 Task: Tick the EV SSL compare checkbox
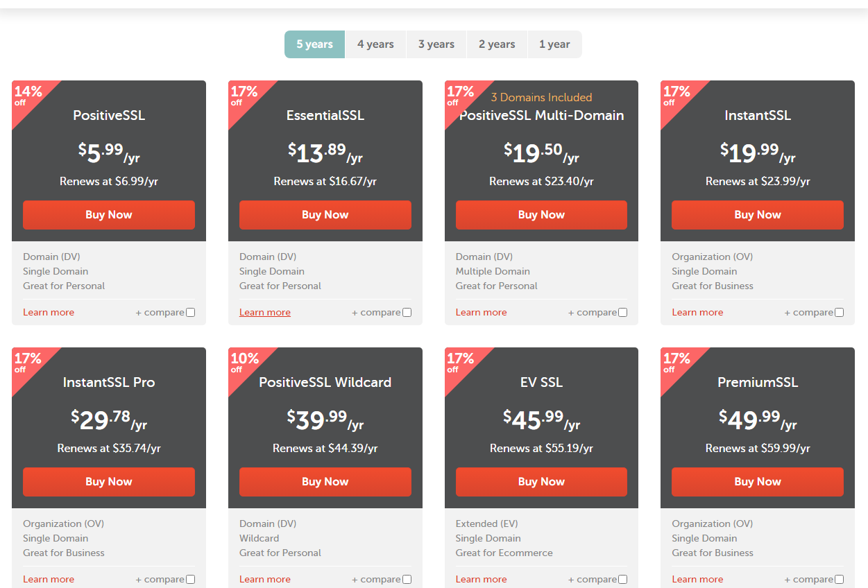pos(623,580)
